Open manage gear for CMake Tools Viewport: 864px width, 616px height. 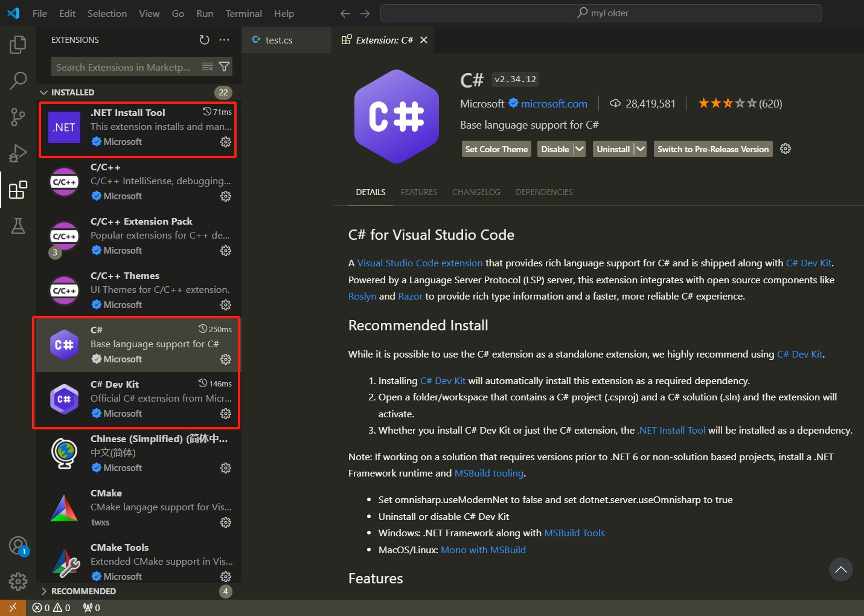pos(226,577)
